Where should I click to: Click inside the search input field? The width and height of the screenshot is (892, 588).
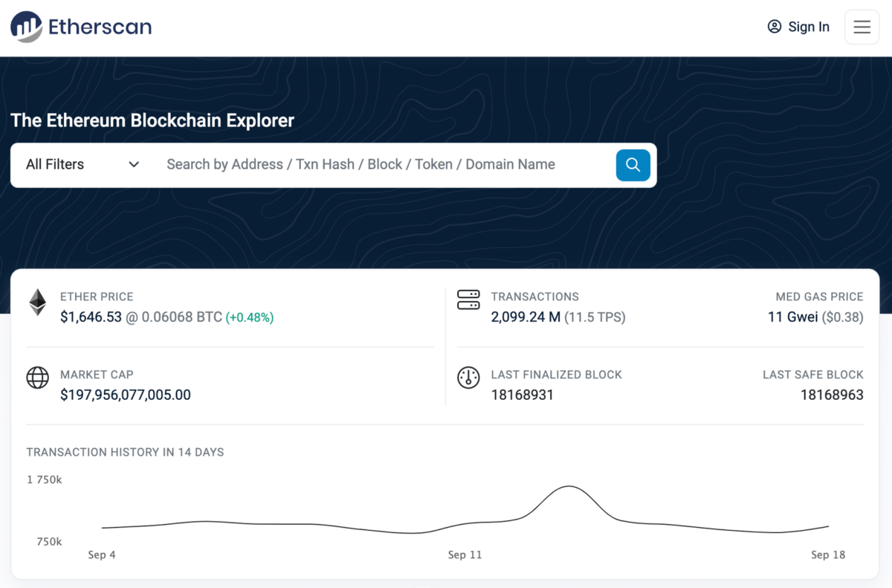pos(372,164)
